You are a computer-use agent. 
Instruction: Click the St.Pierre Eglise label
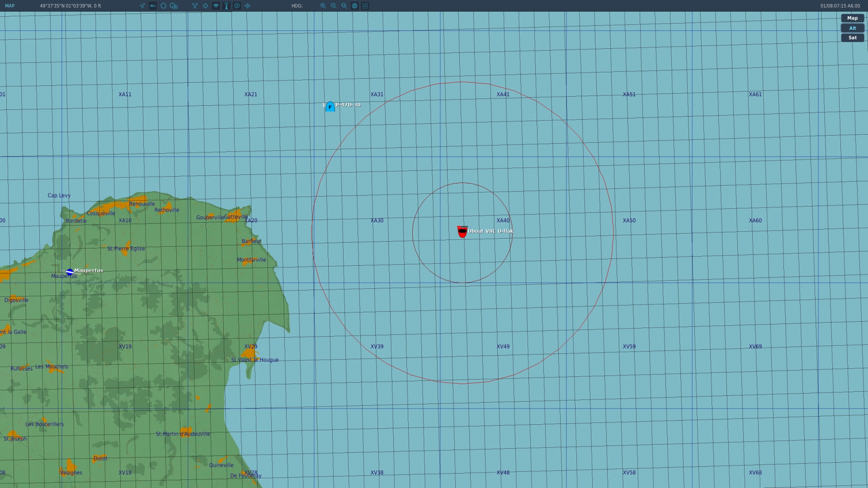[126, 249]
